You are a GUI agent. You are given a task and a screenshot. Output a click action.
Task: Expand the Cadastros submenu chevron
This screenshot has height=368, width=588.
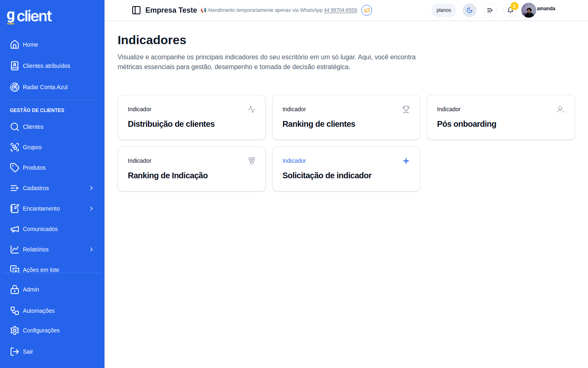tap(91, 188)
